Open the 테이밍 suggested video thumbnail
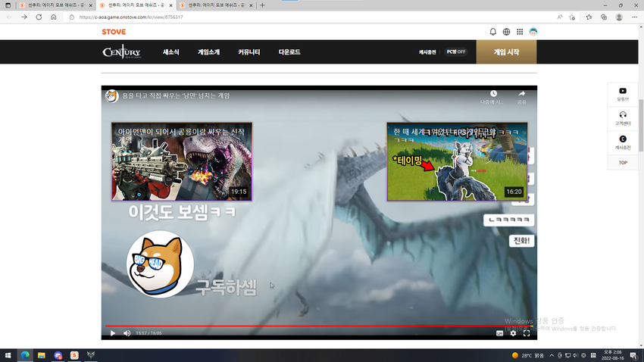This screenshot has width=644, height=362. point(457,162)
